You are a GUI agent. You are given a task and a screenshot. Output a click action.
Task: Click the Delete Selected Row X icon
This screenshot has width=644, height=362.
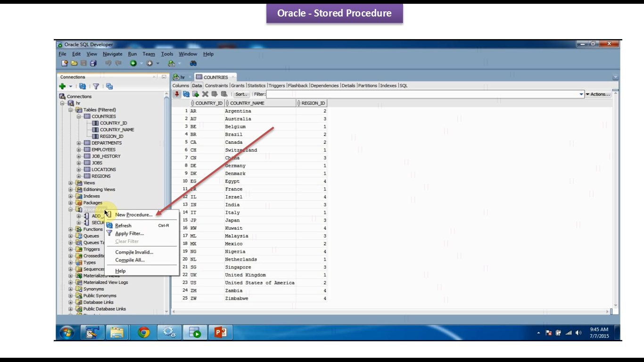tap(205, 94)
